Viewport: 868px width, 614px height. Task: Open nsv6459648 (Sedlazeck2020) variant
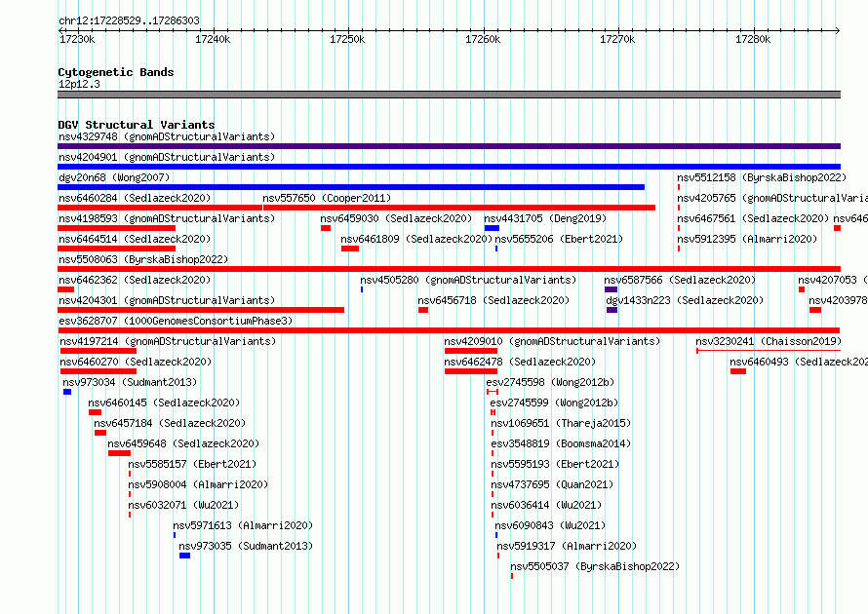183,443
